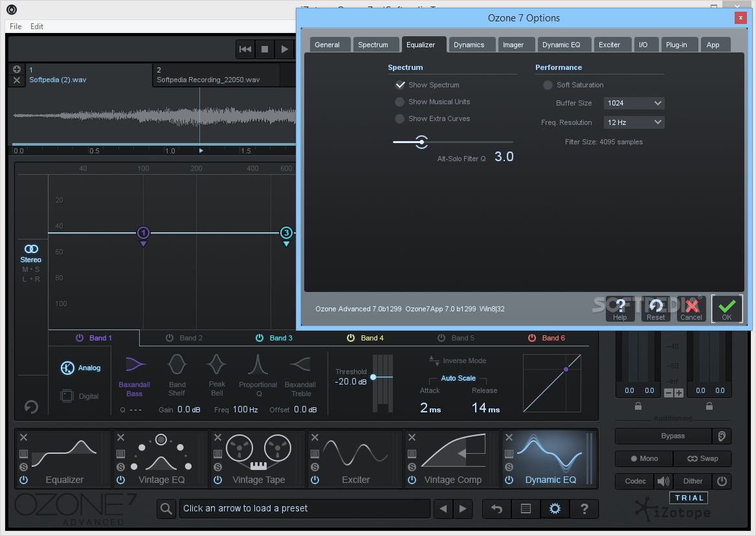756x536 pixels.
Task: Click the Mono button
Action: 644,458
